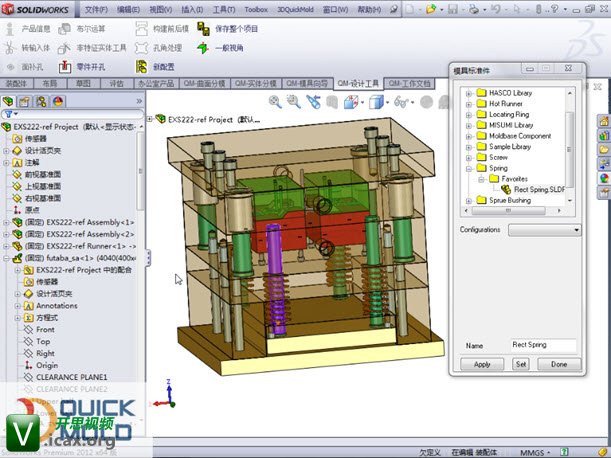The width and height of the screenshot is (611, 458).
Task: Collapse feature panel with double chevron
Action: [139, 101]
